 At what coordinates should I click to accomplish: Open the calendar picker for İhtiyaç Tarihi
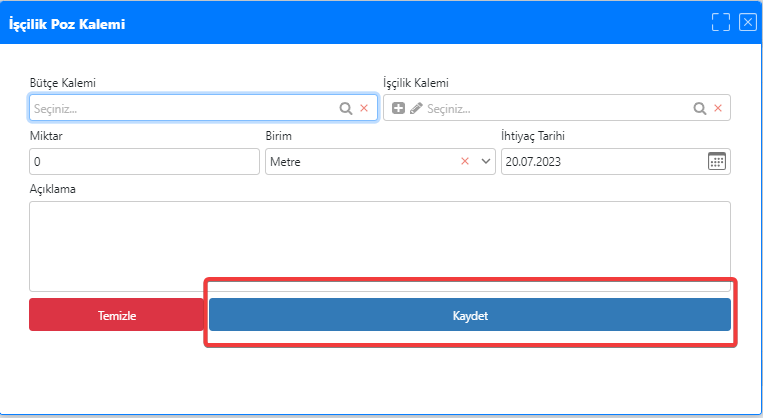716,161
